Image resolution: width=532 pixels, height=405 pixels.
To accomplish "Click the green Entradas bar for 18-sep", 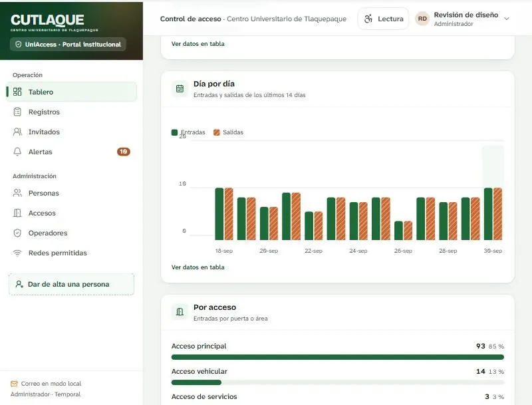I will (219, 214).
